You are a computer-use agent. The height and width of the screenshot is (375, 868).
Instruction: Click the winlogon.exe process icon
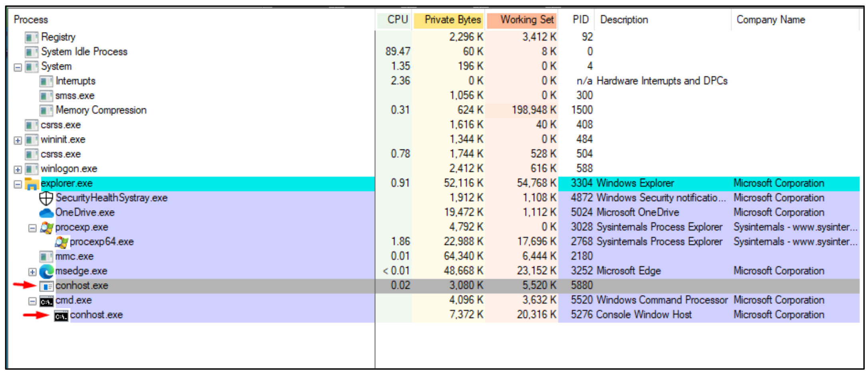pos(32,169)
